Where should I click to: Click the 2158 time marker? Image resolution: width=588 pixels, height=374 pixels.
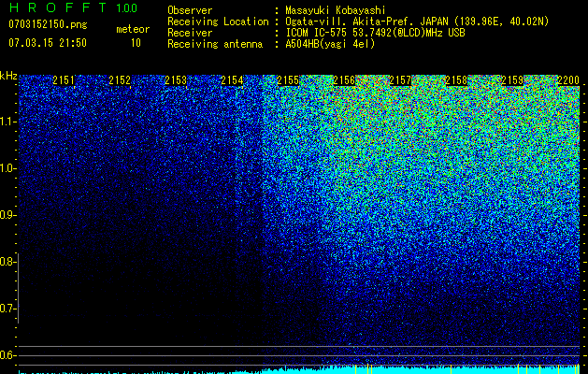point(456,80)
